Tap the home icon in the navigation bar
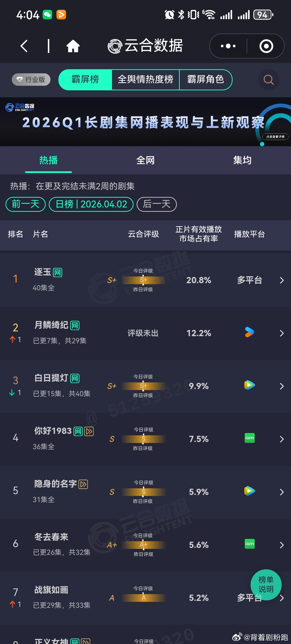 [73, 46]
